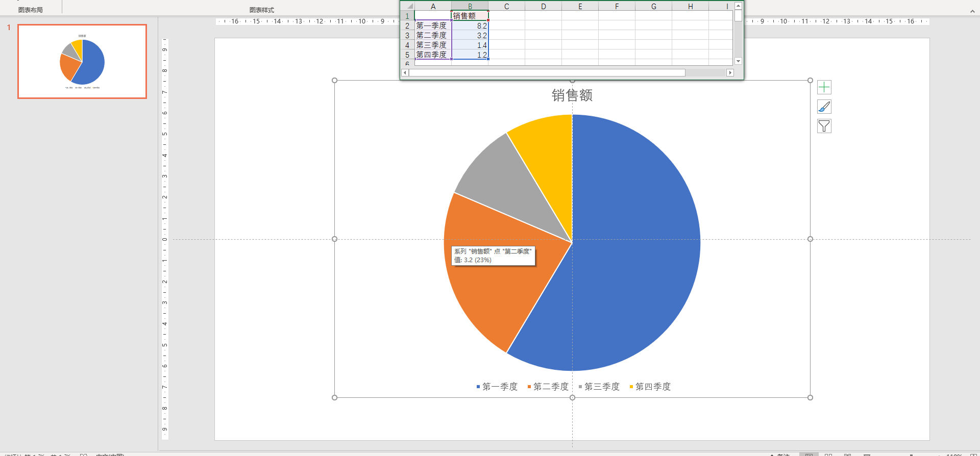Select the chart title 销售额

click(x=572, y=95)
